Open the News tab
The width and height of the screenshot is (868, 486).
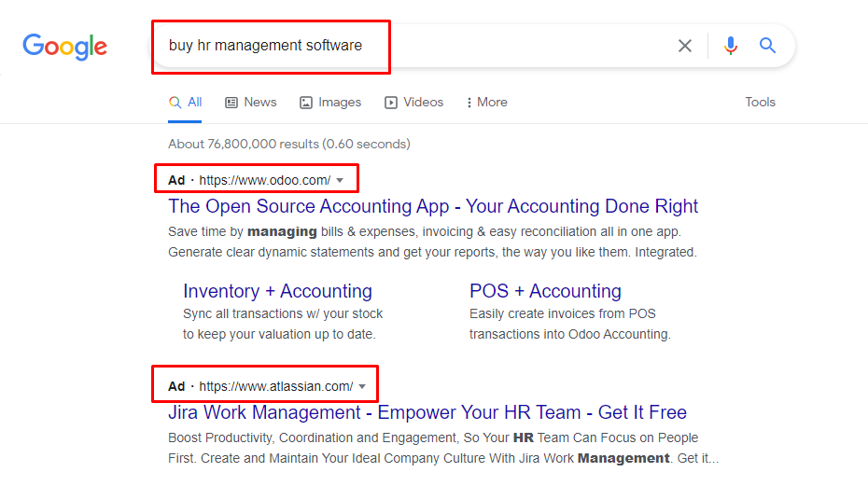(x=251, y=103)
